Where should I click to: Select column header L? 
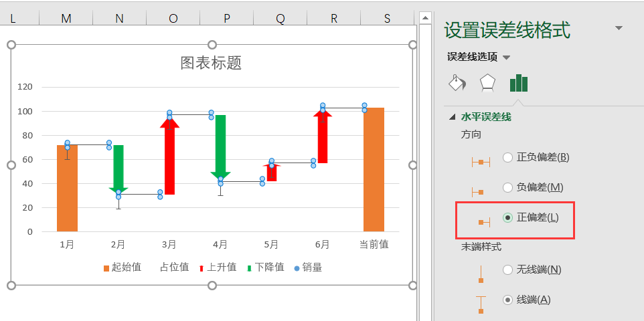(x=19, y=18)
